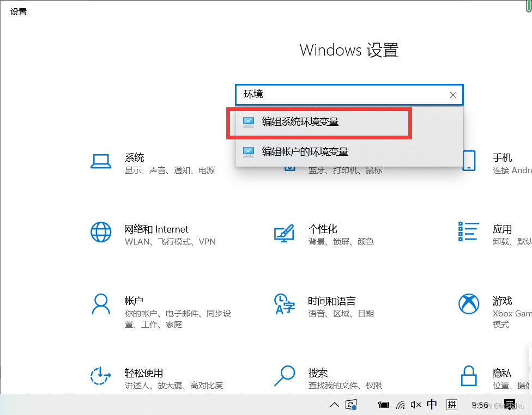The height and width of the screenshot is (415, 532).
Task: Open the 应用 list icon
Action: click(469, 231)
